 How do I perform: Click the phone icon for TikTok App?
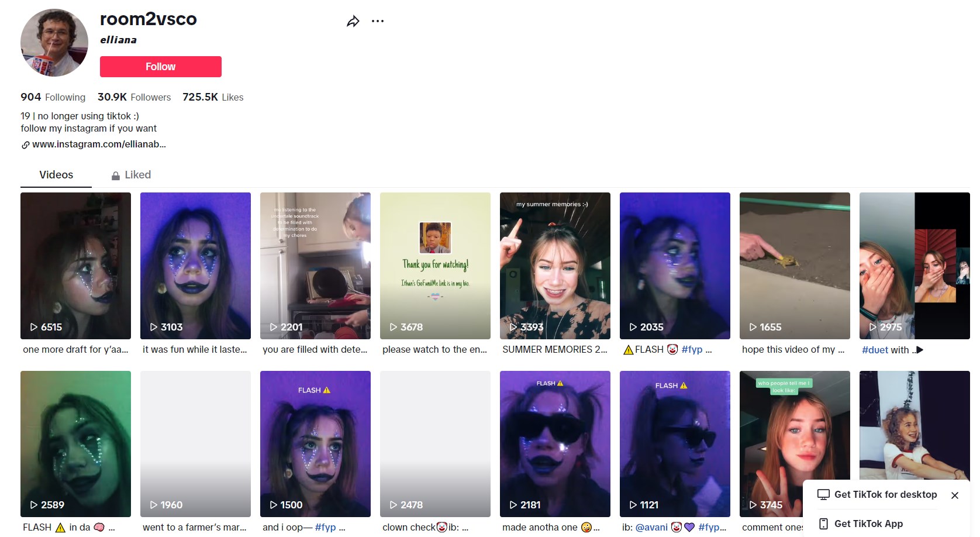pyautogui.click(x=823, y=524)
